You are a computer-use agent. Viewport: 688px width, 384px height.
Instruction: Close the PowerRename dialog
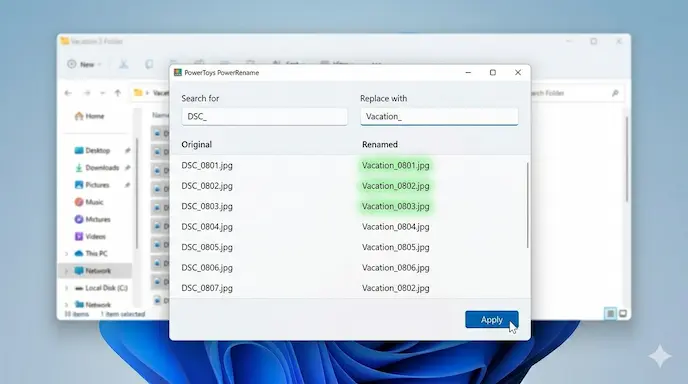point(518,72)
